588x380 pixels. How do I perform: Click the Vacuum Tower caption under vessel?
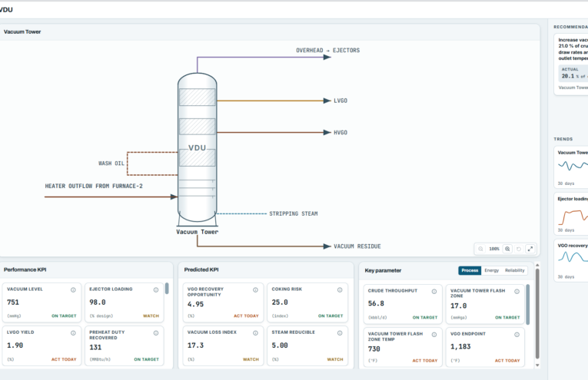[198, 232]
